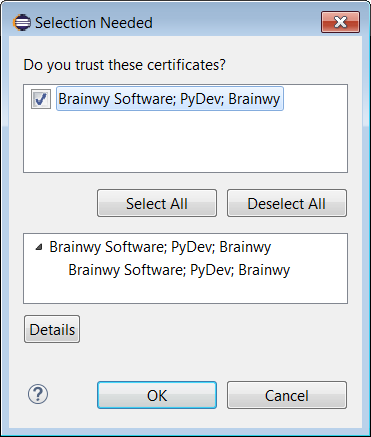Viewport: 371px width, 437px height.
Task: Open certificate Details
Action: point(52,329)
